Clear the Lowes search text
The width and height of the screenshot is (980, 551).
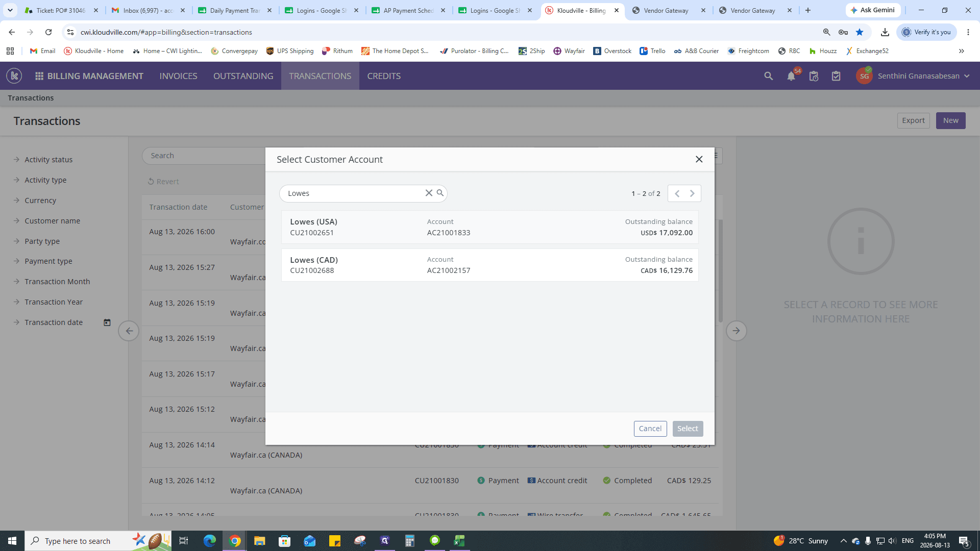pos(429,193)
